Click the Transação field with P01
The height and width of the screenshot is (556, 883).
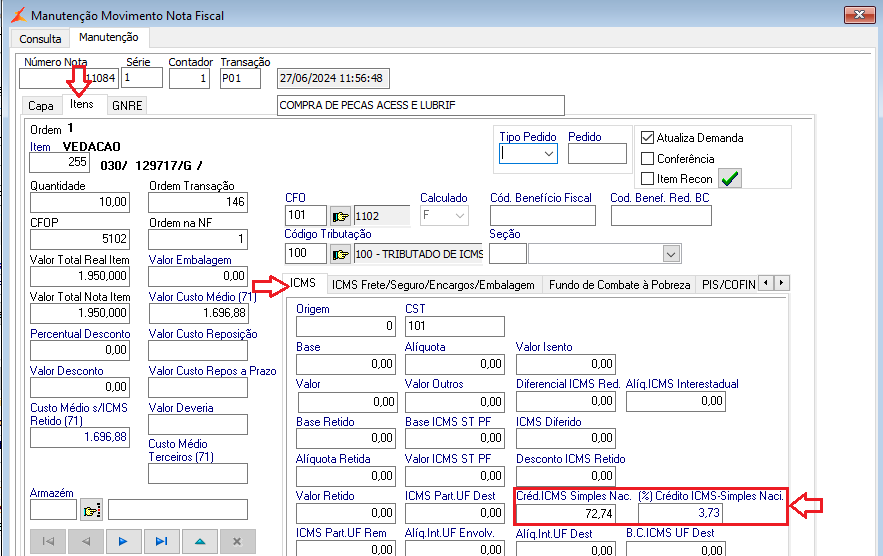pos(240,78)
